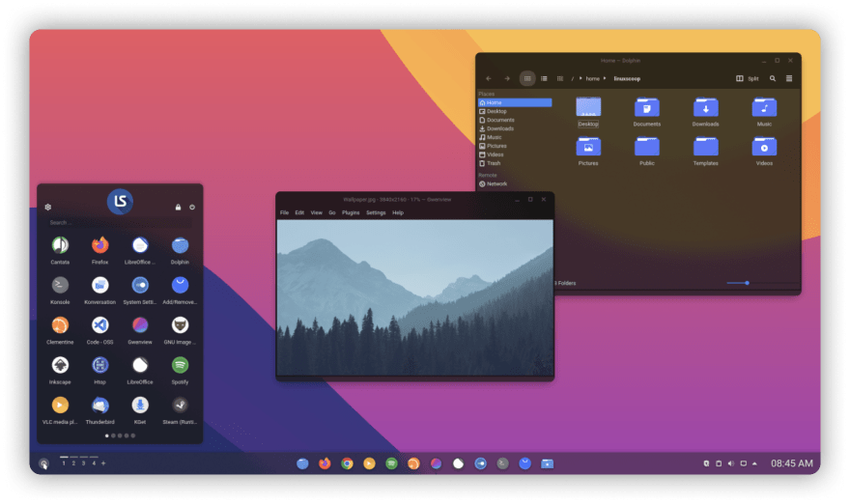Click the 08:45 AM clock
Screen dimensions: 850x504
click(x=792, y=463)
